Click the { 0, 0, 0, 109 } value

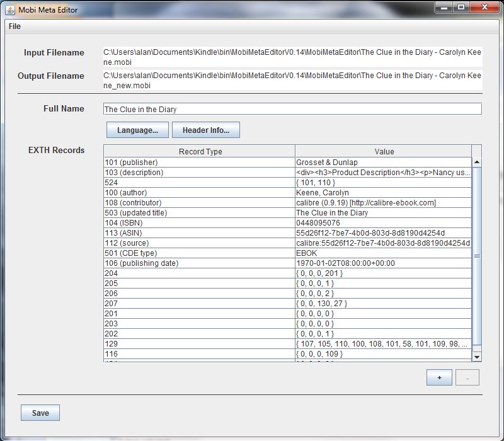(384, 353)
